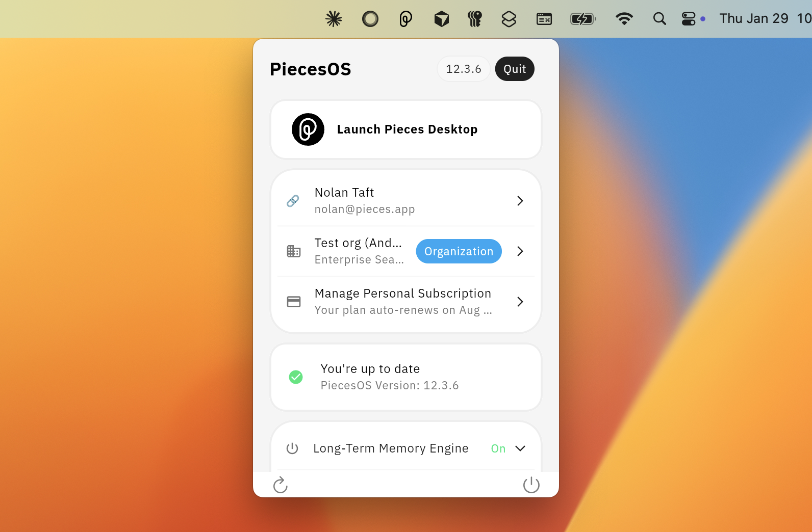The width and height of the screenshot is (812, 532).
Task: Click the Enterprise Sea... subtitle
Action: pyautogui.click(x=359, y=260)
